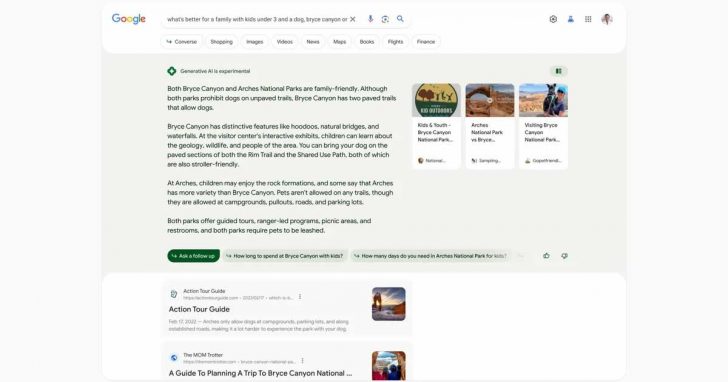Image resolution: width=728 pixels, height=382 pixels.
Task: Switch to Finance results
Action: coord(426,42)
